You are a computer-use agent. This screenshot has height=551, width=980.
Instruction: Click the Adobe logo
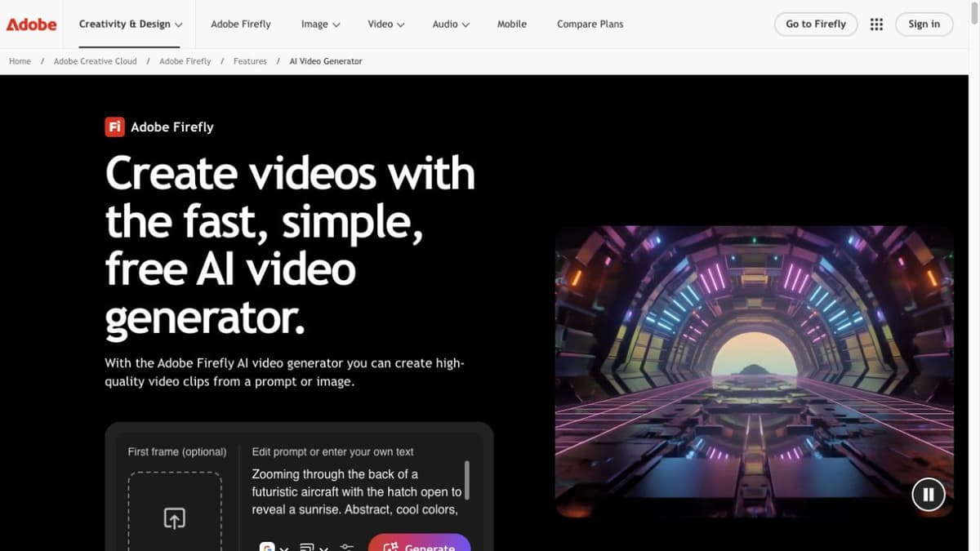point(31,24)
